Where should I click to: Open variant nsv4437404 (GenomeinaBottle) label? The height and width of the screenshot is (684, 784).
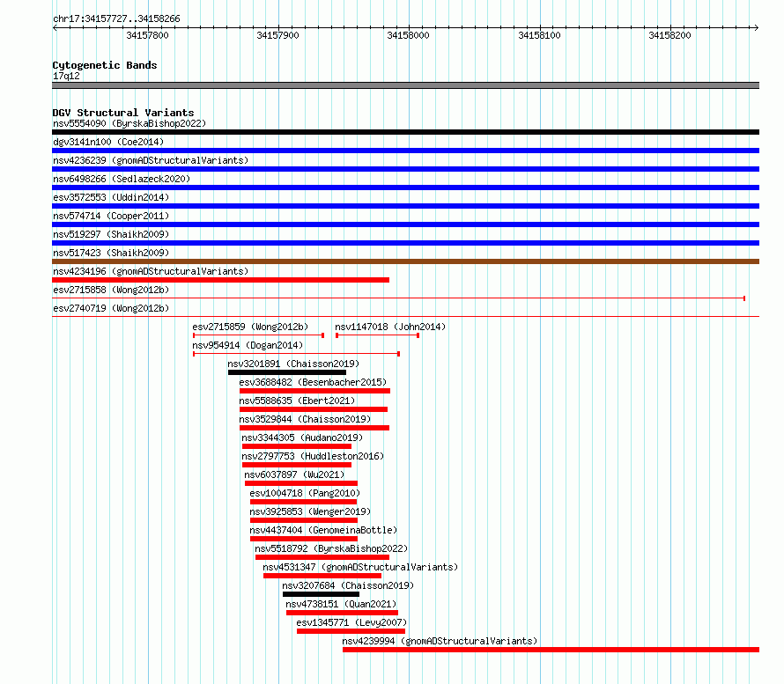[323, 530]
